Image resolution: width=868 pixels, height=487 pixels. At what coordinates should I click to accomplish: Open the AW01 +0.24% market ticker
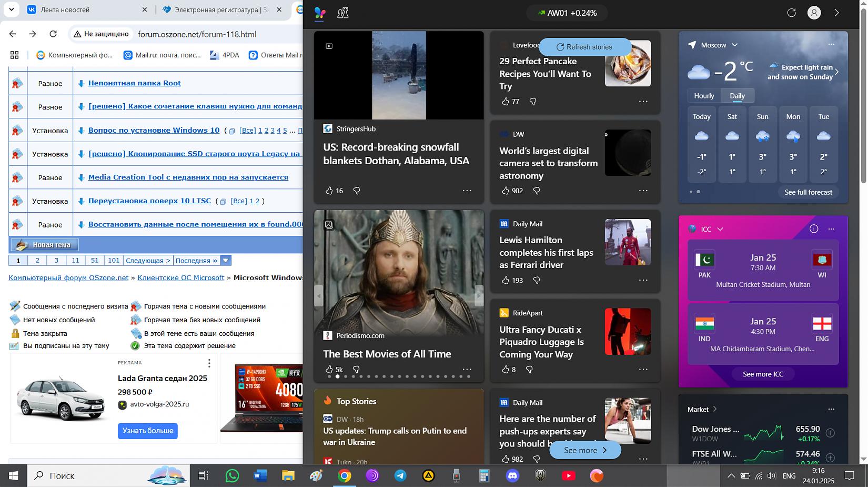[567, 13]
